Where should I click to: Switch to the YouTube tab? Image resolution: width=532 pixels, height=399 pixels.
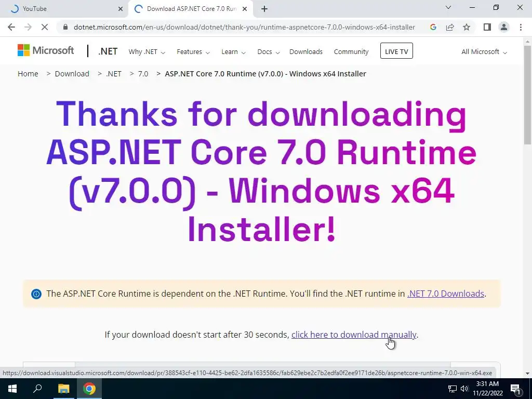pyautogui.click(x=64, y=9)
